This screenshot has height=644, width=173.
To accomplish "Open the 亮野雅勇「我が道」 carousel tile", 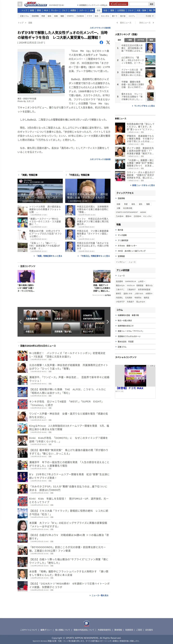I will 66,328.
